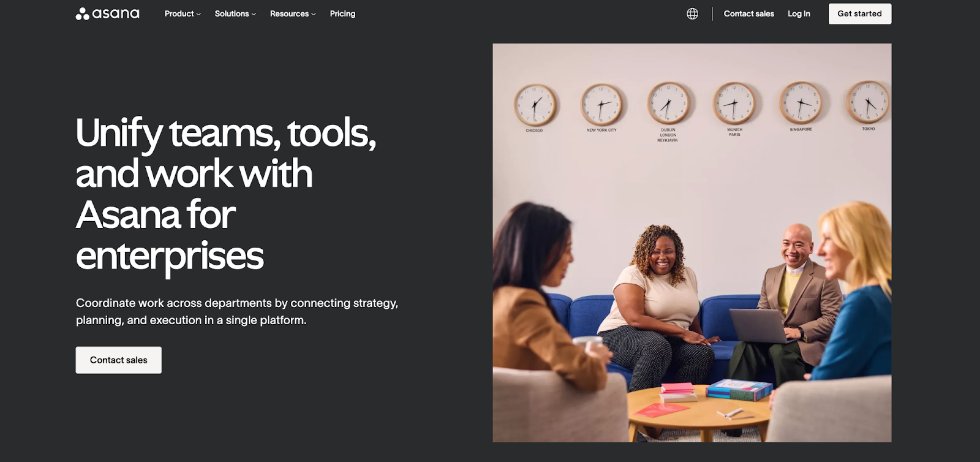
Task: Open the Pricing page
Action: pos(342,13)
